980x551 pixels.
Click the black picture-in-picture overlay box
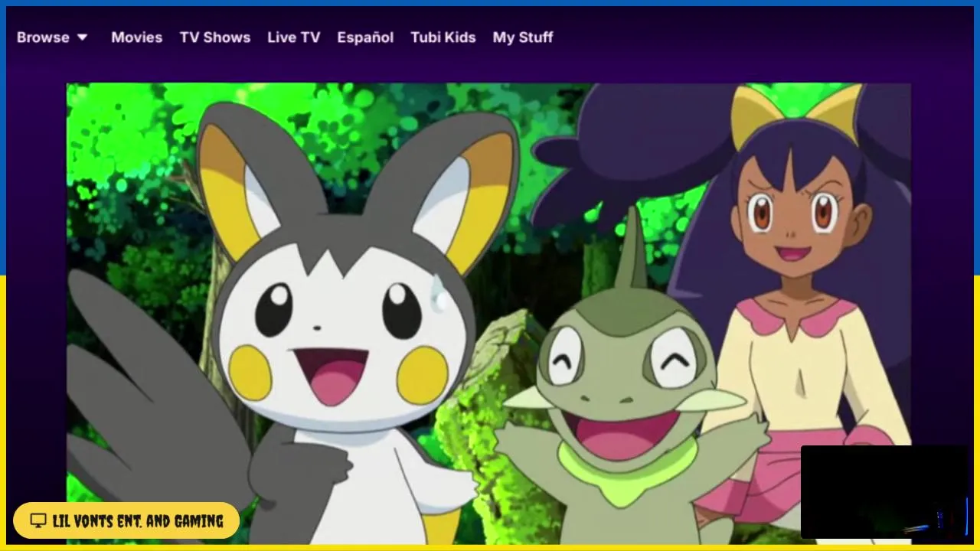click(x=885, y=492)
